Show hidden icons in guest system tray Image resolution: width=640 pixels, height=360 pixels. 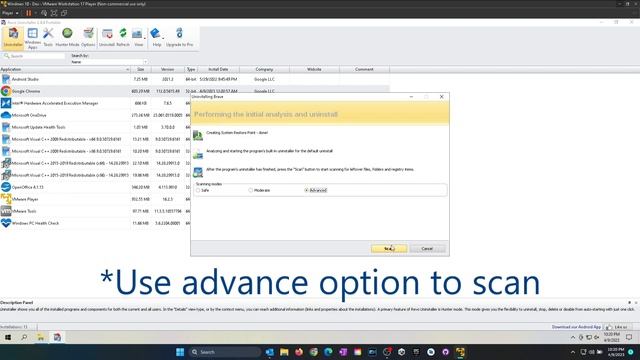[573, 338]
